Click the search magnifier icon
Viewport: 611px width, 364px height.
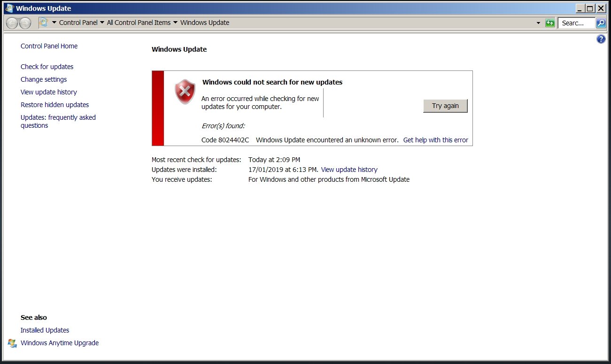601,23
